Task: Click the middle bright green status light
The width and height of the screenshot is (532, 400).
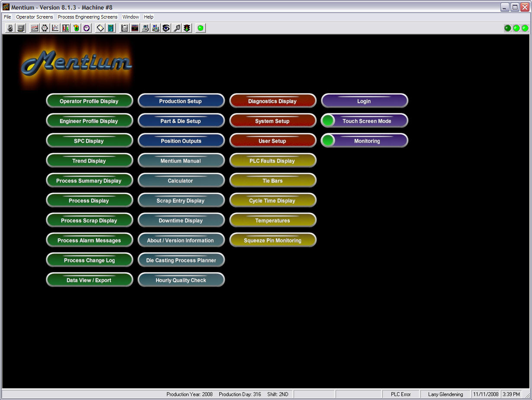Action: pos(516,28)
